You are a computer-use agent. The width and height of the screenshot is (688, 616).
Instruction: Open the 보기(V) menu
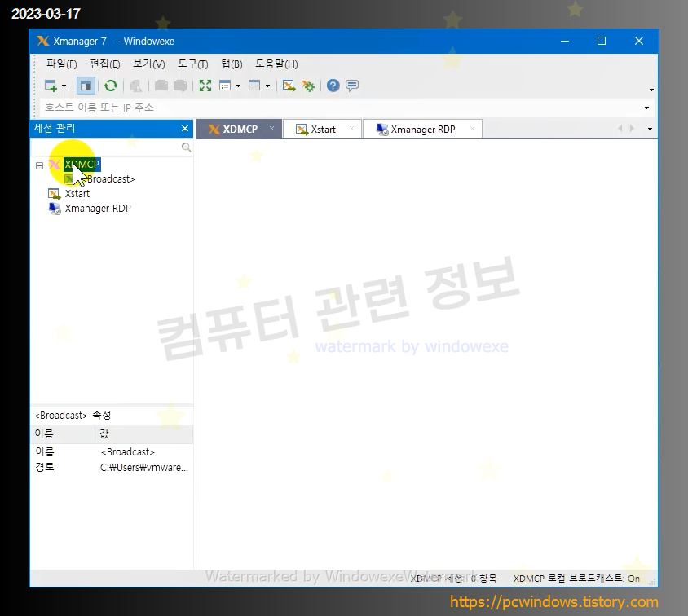pyautogui.click(x=149, y=64)
